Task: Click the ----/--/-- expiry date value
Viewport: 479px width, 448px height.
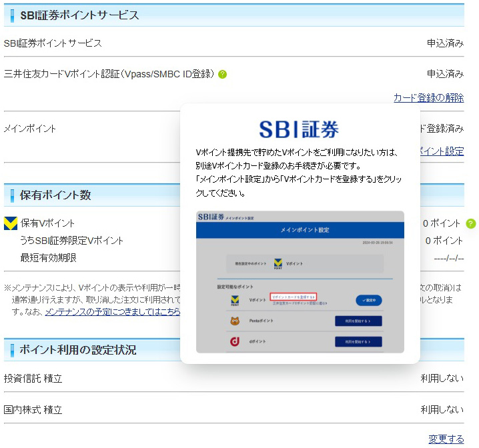Action: [449, 259]
